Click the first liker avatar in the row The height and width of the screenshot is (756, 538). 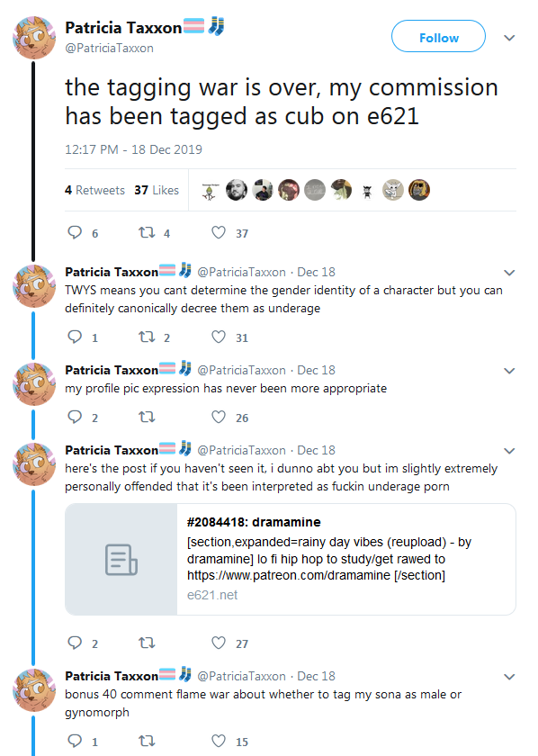point(211,190)
